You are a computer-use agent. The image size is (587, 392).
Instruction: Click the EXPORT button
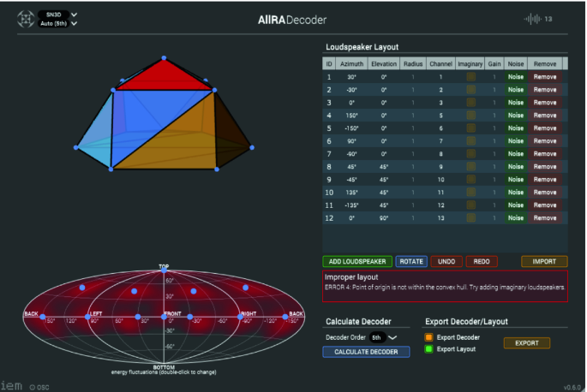[527, 343]
